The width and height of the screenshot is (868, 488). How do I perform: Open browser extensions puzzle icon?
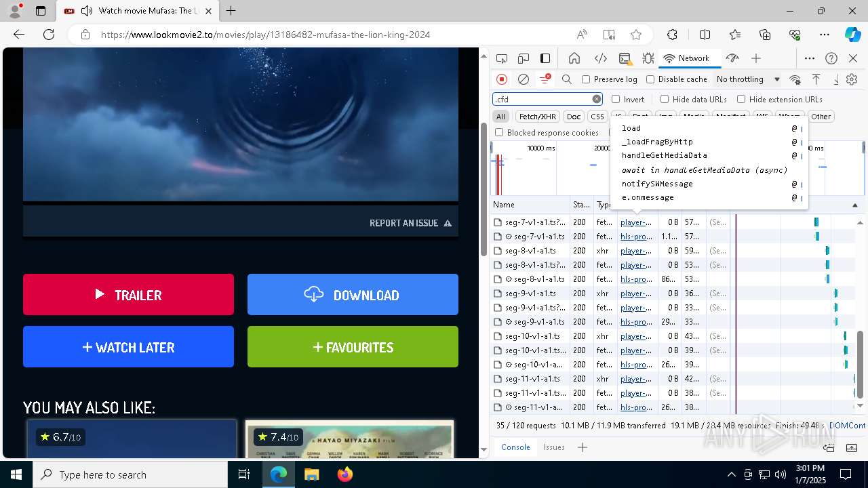coord(672,35)
